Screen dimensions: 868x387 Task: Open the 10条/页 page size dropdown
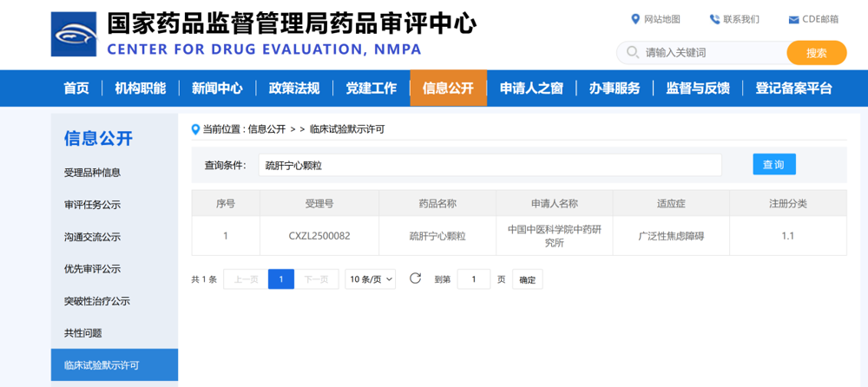371,279
